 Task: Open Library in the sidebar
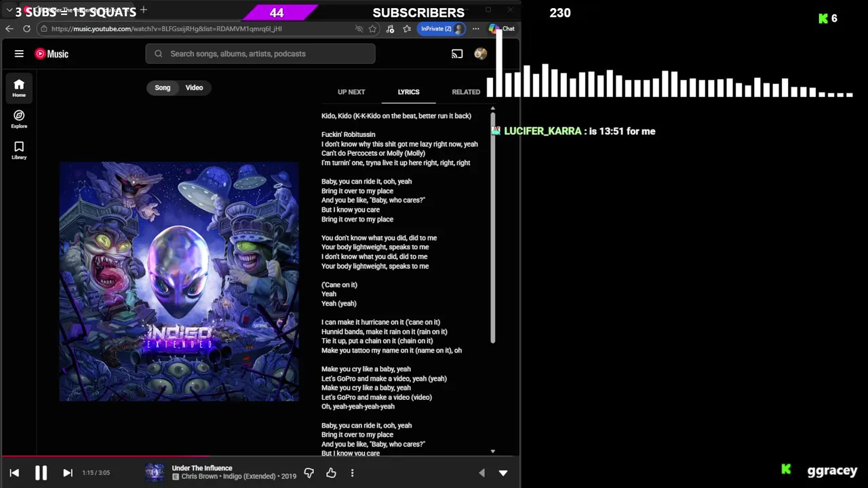19,150
